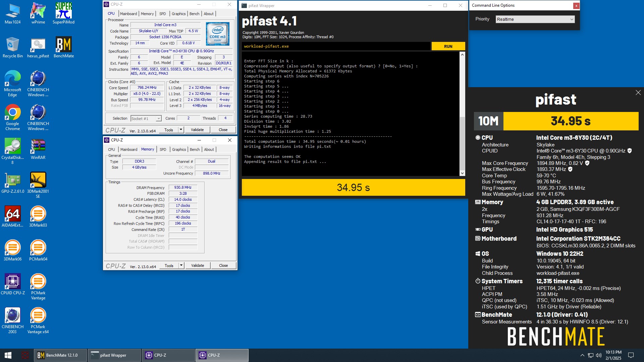Open the BenchMate desktop icon

(63, 47)
